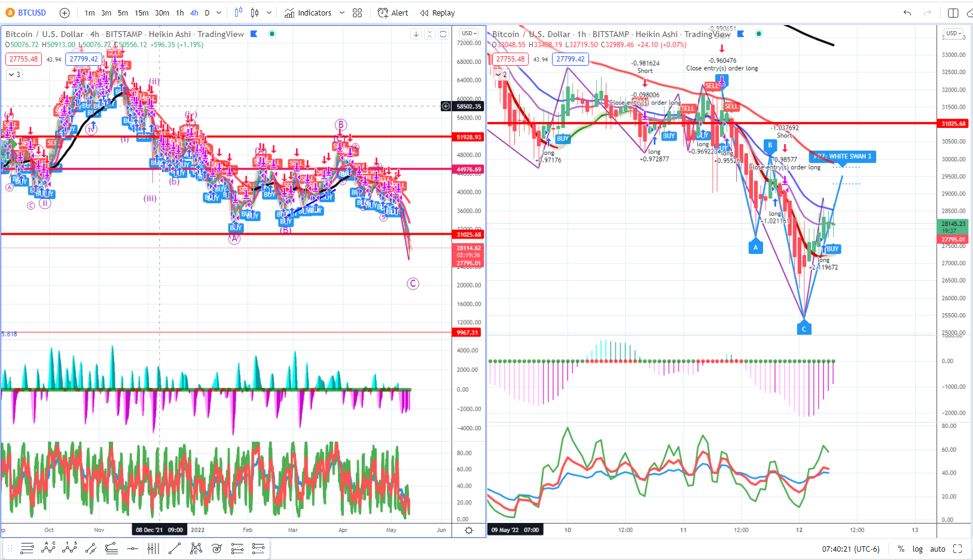Select the trend-based Fib extension tool
Screen dimensions: 973x560
point(258,548)
